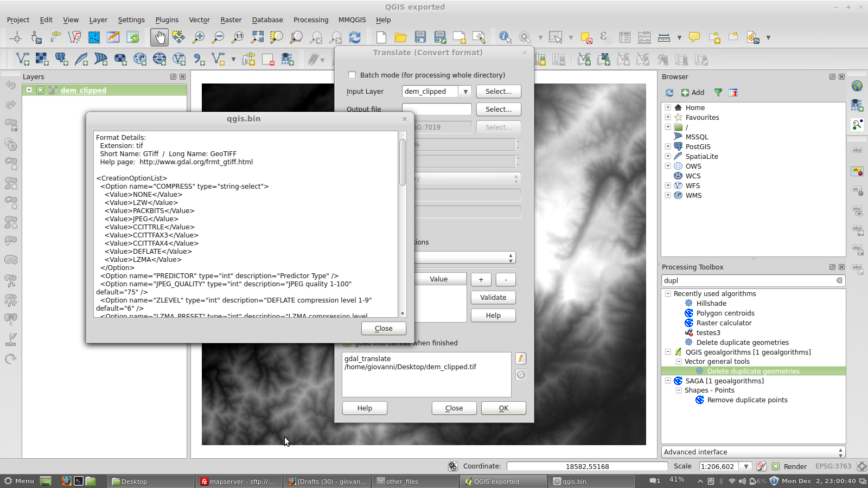Toggle visibility checkbox of dem_clipped layer

(40, 90)
